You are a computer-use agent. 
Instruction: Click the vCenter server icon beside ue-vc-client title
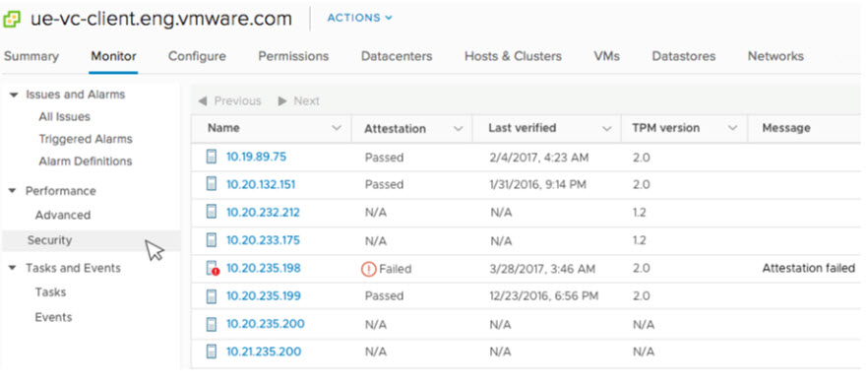pos(12,20)
